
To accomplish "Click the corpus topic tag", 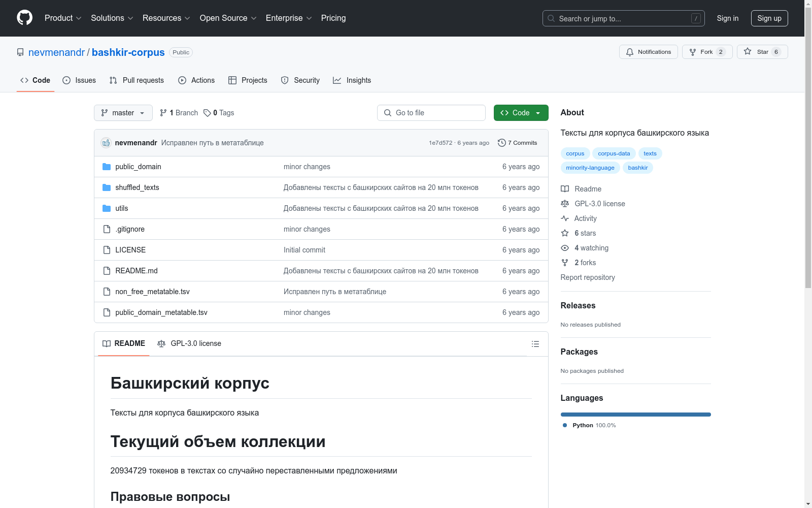I will click(575, 153).
